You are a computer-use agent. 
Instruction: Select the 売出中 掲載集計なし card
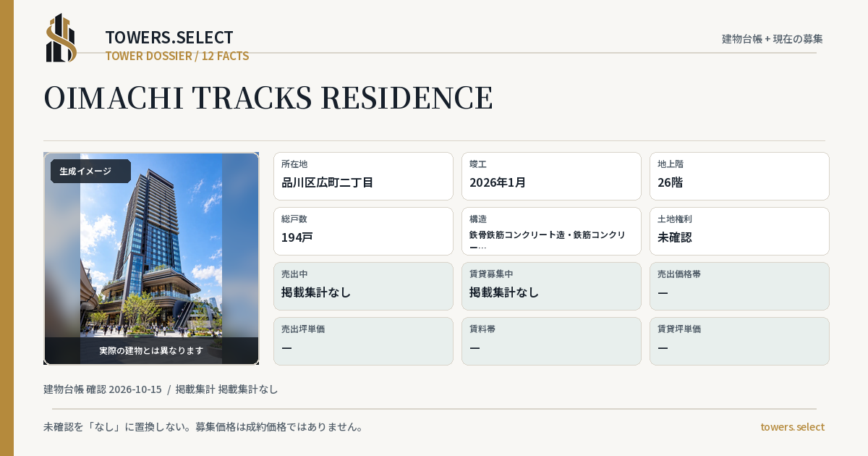363,286
